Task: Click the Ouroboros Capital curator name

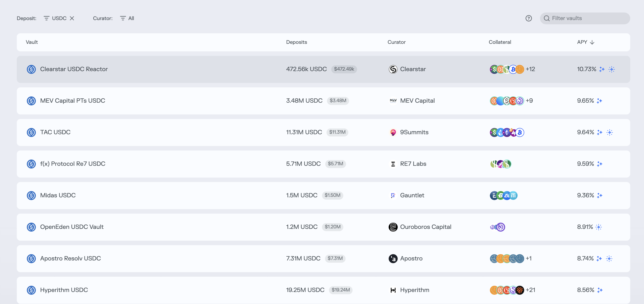Action: [426, 227]
